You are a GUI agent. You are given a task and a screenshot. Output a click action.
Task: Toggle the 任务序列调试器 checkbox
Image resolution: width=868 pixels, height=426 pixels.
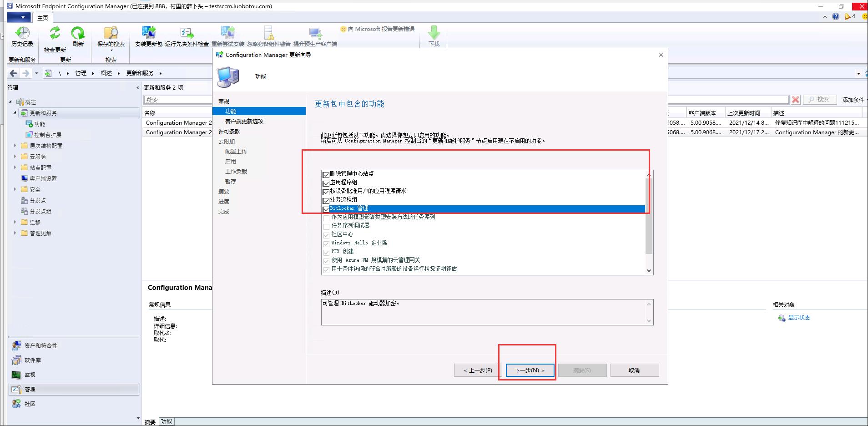(326, 226)
